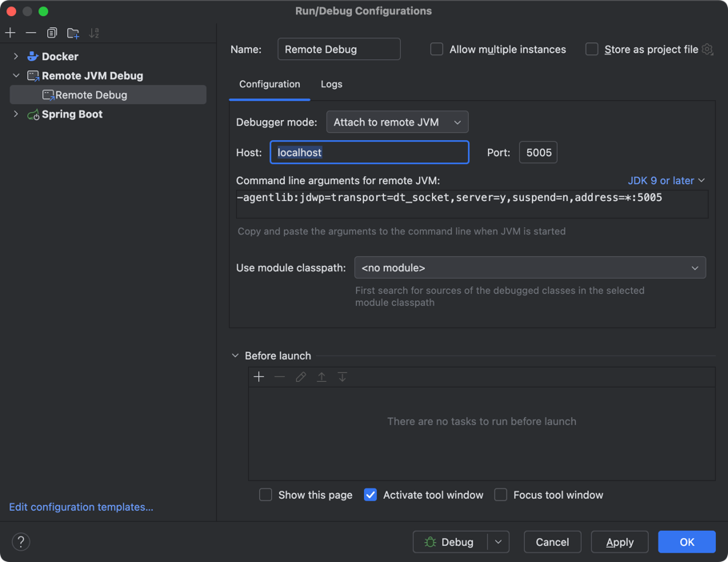This screenshot has height=562, width=728.
Task: Enable Allow multiple instances checkbox
Action: click(437, 50)
